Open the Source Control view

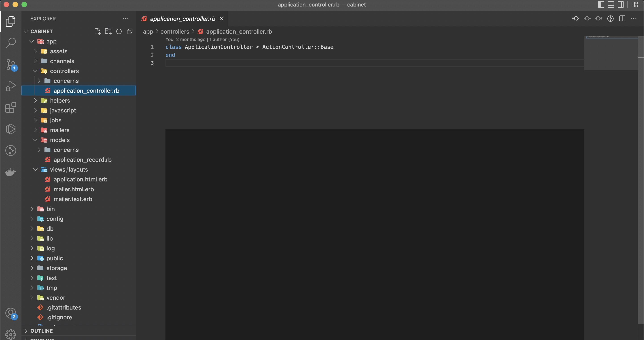click(11, 65)
